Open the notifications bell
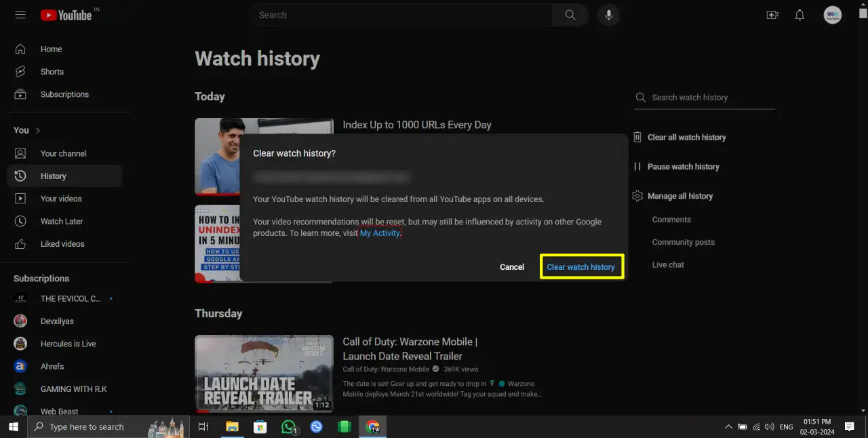 coord(800,14)
